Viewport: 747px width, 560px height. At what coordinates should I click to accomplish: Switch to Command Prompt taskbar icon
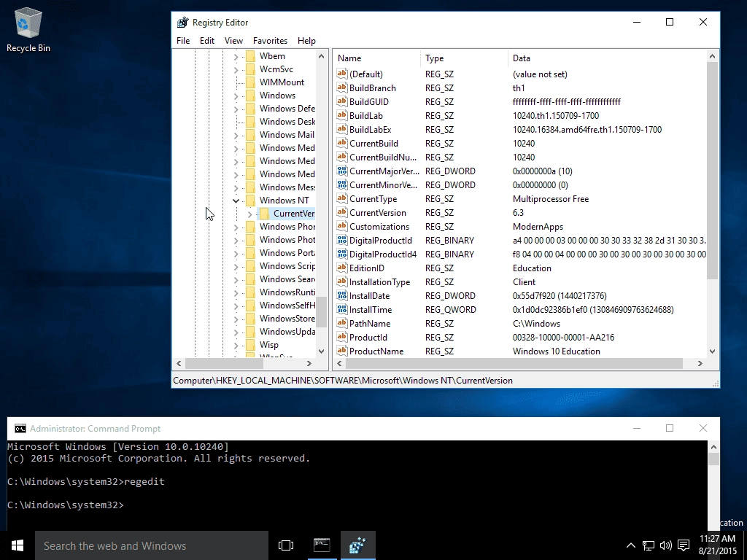click(322, 545)
